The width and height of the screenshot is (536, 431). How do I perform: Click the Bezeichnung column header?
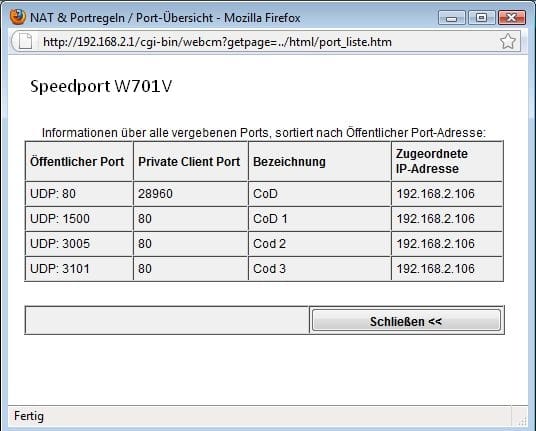[x=320, y=161]
